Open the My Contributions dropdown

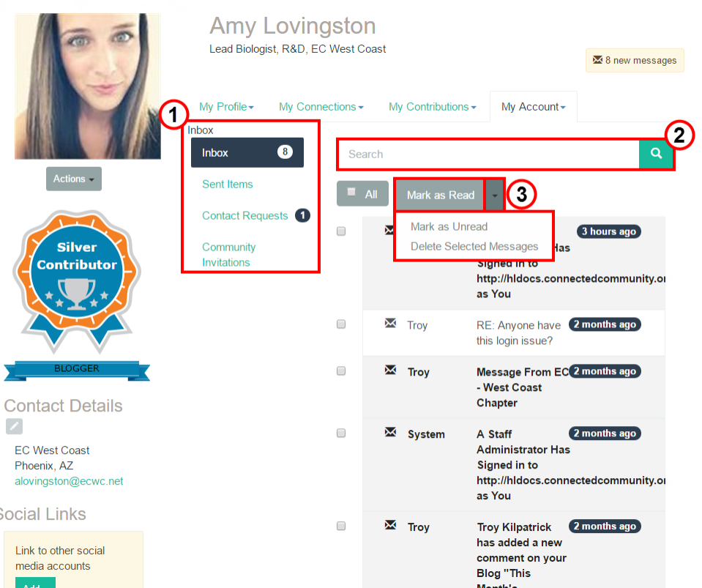(433, 107)
